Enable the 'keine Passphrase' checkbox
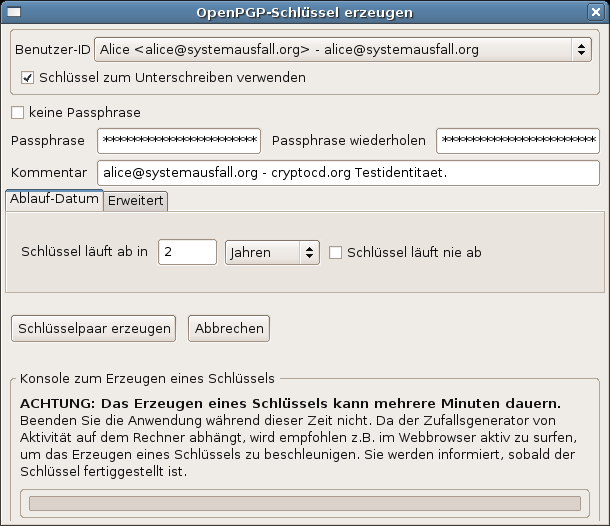Image resolution: width=610 pixels, height=526 pixels. 18,113
